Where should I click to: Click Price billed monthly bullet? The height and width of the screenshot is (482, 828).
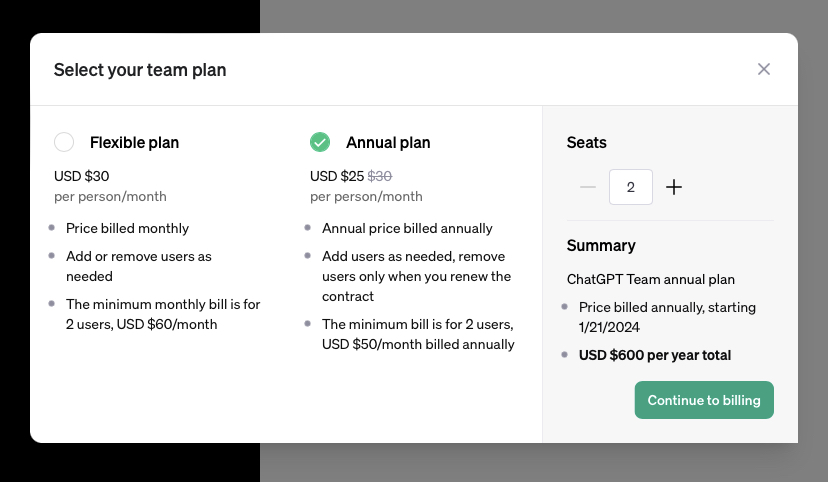(127, 229)
